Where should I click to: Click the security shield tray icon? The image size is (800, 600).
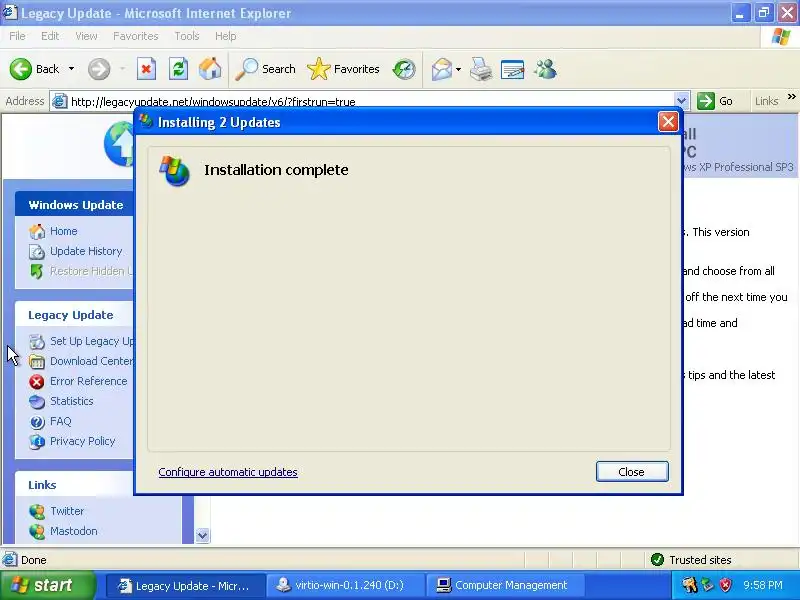[x=725, y=585]
